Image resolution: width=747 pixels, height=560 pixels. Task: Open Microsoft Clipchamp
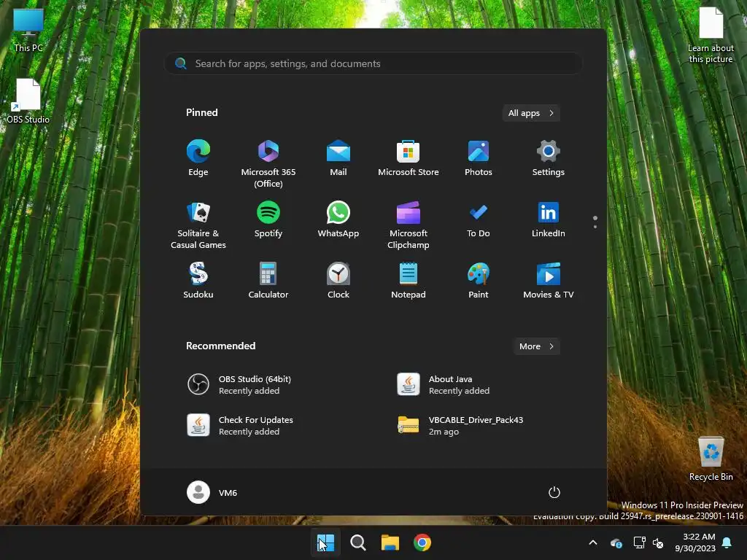tap(409, 225)
